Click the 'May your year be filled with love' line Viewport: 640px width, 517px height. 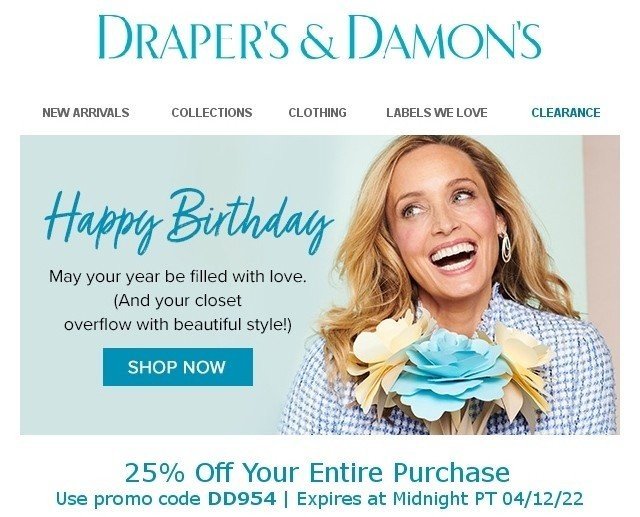pyautogui.click(x=178, y=277)
